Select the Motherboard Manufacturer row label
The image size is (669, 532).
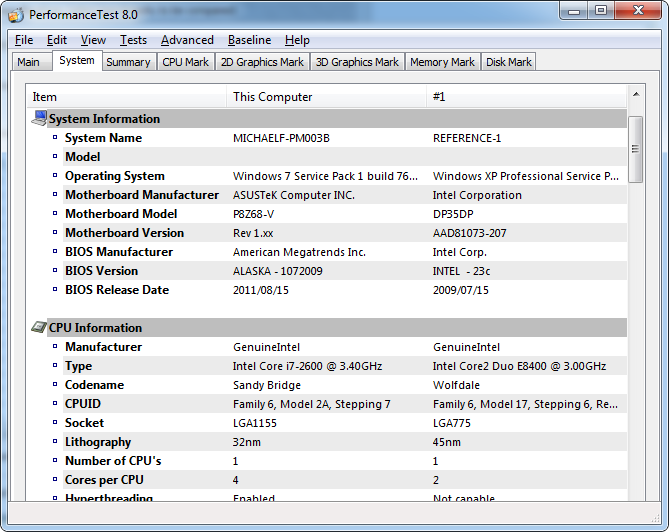[142, 195]
